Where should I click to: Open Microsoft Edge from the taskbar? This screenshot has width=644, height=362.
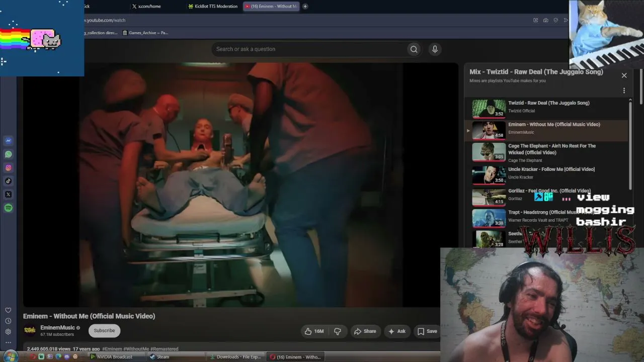[58, 357]
